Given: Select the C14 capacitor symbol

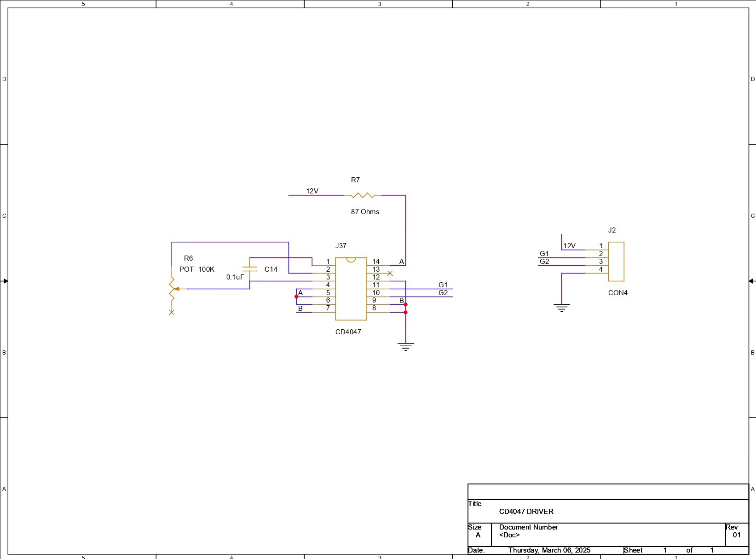Looking at the screenshot, I should tap(250, 269).
